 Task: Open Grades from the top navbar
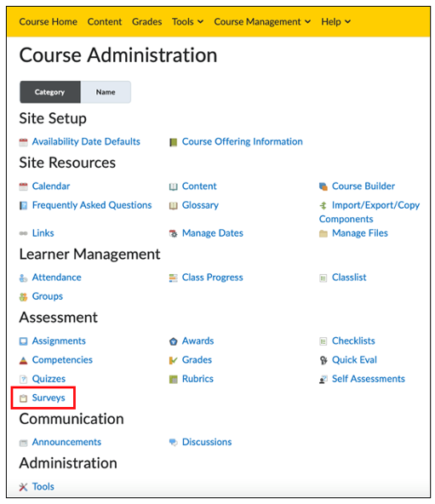click(x=147, y=21)
